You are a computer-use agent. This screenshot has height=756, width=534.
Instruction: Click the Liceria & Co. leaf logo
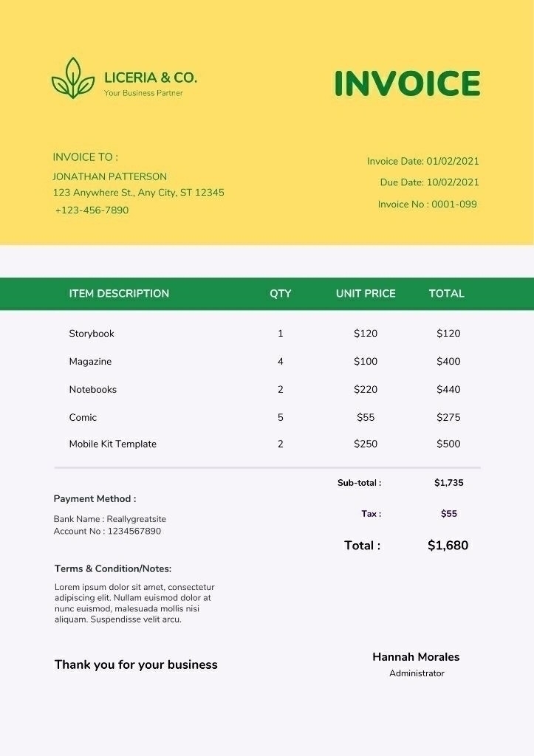[x=72, y=78]
